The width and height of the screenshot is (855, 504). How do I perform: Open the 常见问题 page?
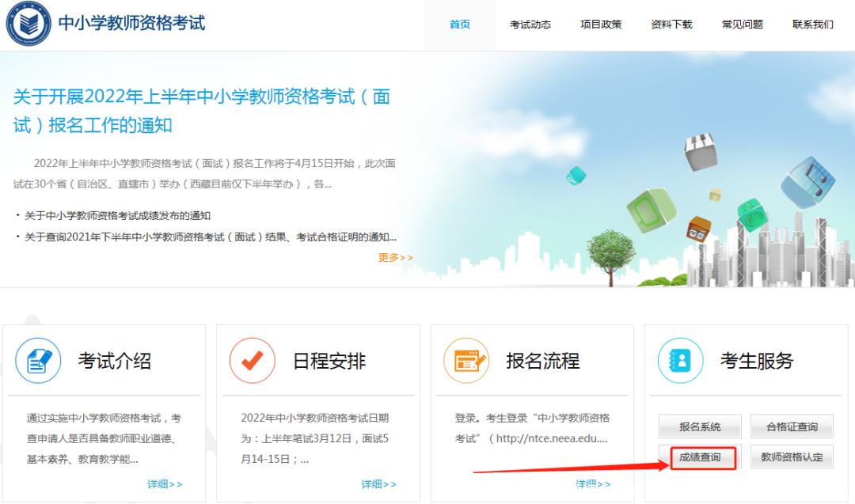tap(742, 25)
